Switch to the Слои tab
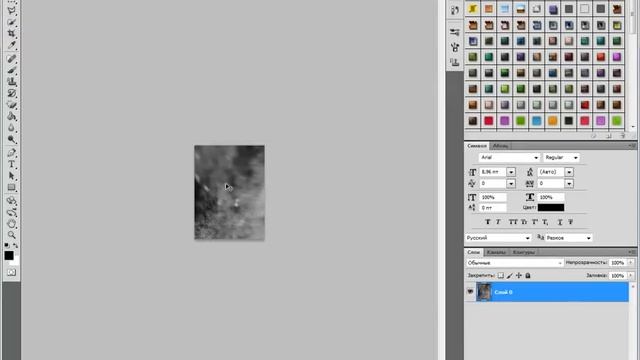The image size is (640, 360). point(474,252)
